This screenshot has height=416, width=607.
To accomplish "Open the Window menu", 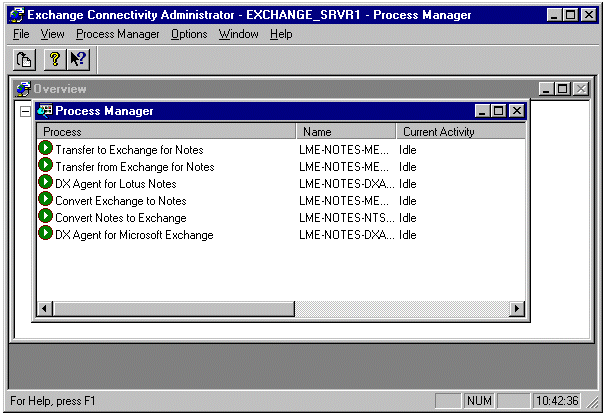I will coord(238,34).
